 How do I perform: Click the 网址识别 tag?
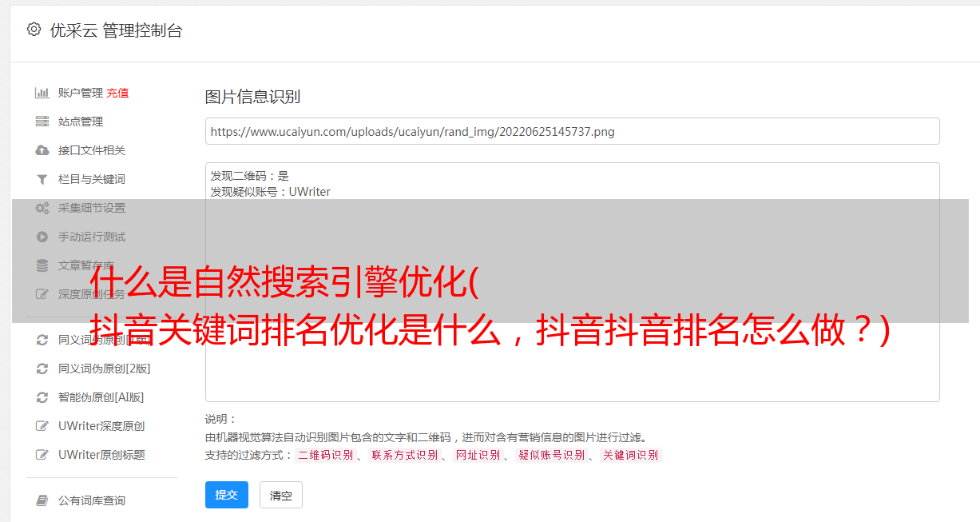[x=478, y=455]
